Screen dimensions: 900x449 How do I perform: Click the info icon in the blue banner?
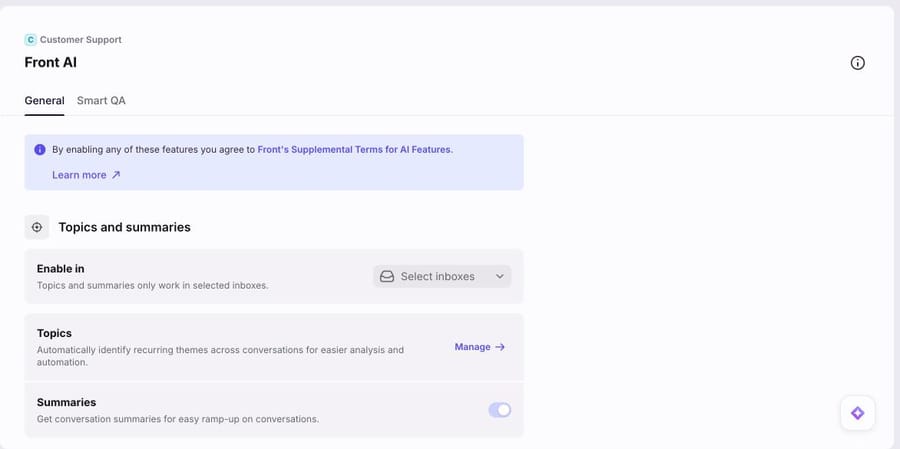(40, 149)
